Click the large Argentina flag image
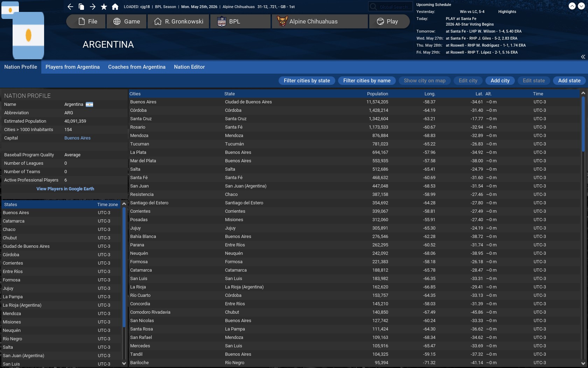The width and height of the screenshot is (588, 368). pyautogui.click(x=28, y=35)
